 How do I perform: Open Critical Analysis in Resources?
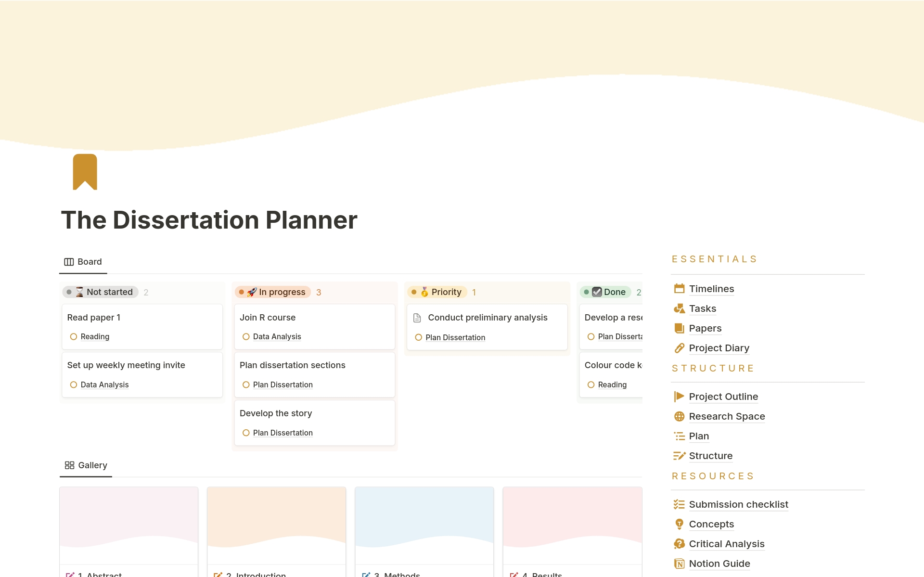point(727,543)
